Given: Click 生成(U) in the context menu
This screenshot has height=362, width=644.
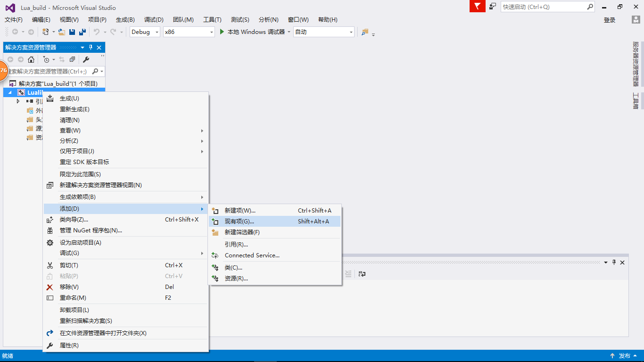Looking at the screenshot, I should [x=125, y=99].
